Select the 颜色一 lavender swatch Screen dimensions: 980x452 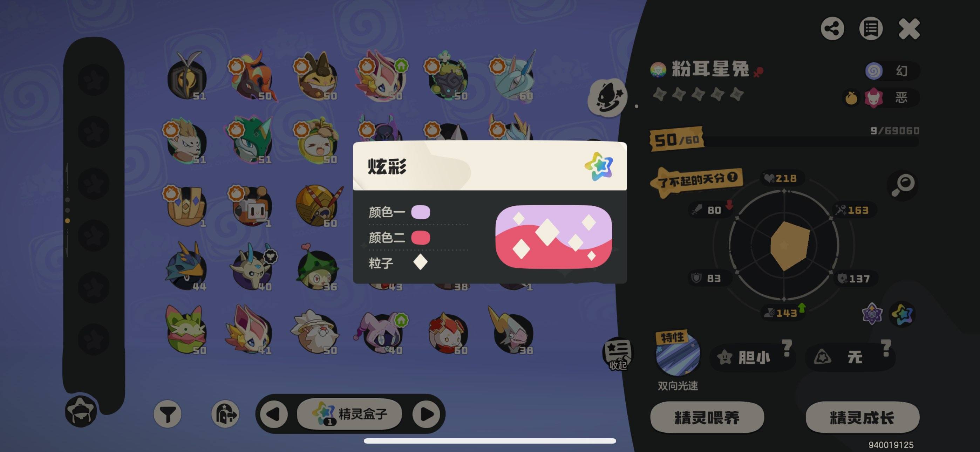click(420, 212)
